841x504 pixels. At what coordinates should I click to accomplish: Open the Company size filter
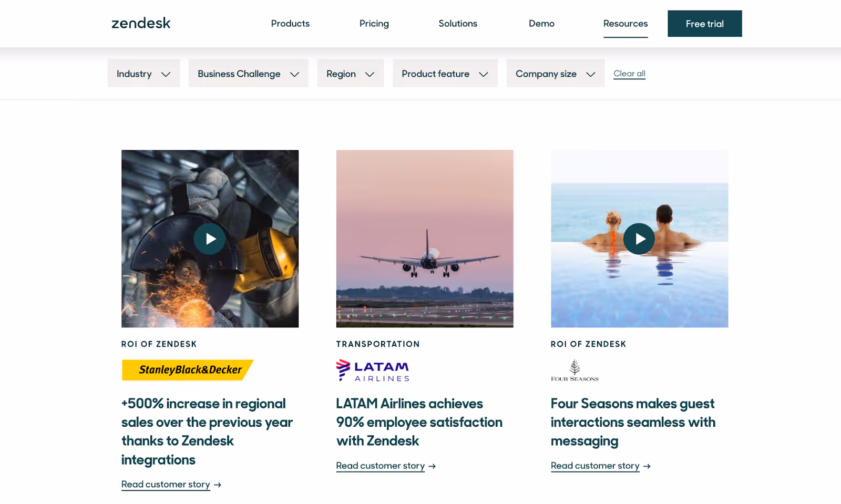556,74
